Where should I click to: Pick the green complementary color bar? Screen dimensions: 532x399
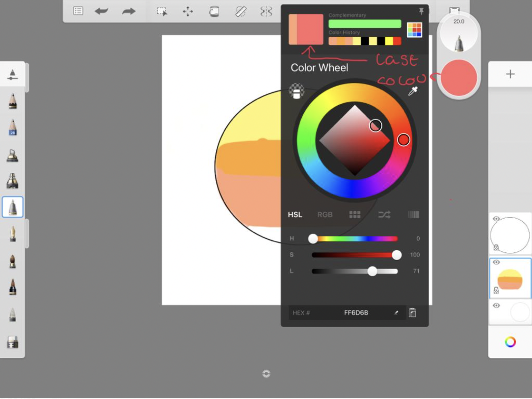365,24
